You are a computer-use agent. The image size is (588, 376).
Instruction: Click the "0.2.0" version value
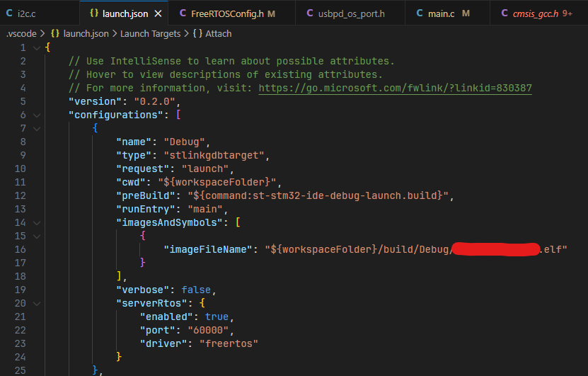coord(154,102)
